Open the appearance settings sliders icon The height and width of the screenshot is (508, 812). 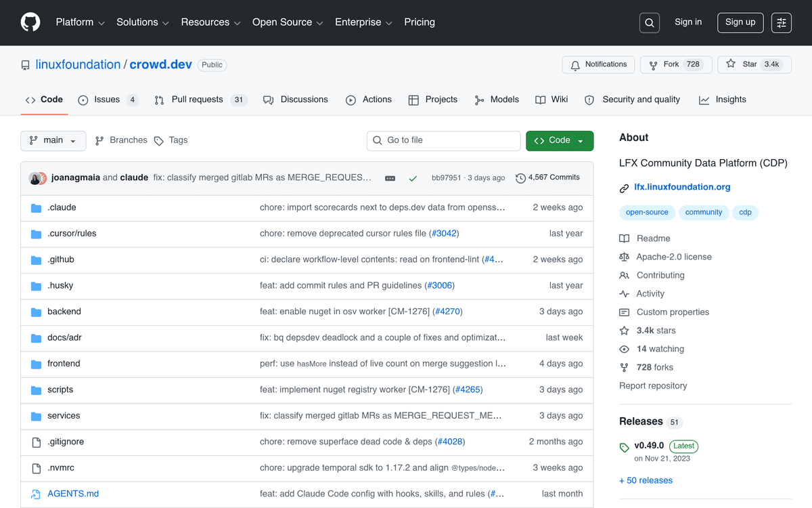tap(782, 22)
